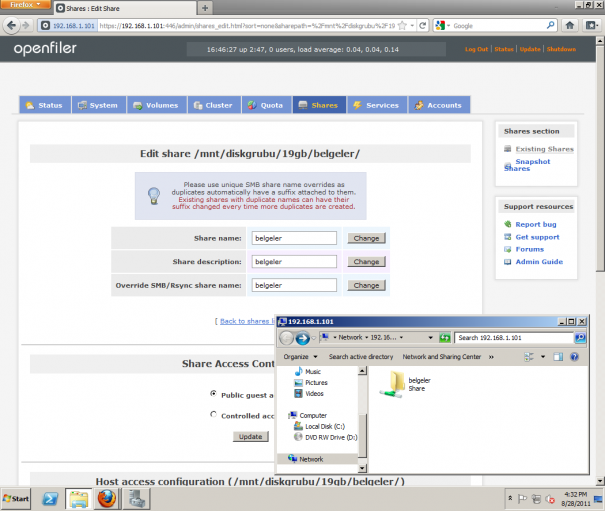The width and height of the screenshot is (605, 511).
Task: Show more Explorer toolbar commands chevron
Action: click(491, 357)
